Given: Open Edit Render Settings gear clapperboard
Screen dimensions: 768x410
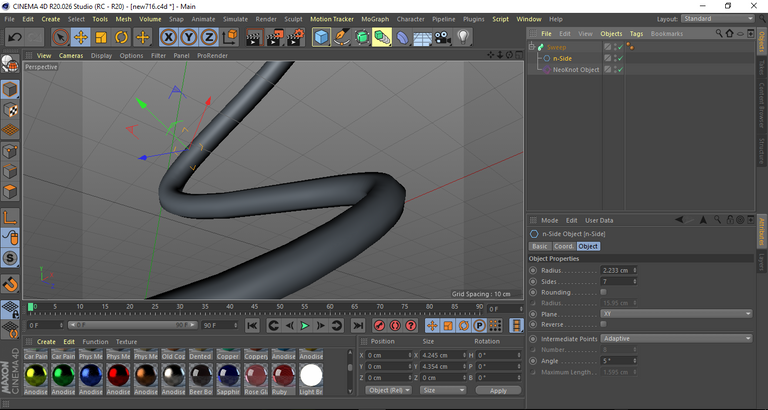Looking at the screenshot, I should point(295,37).
